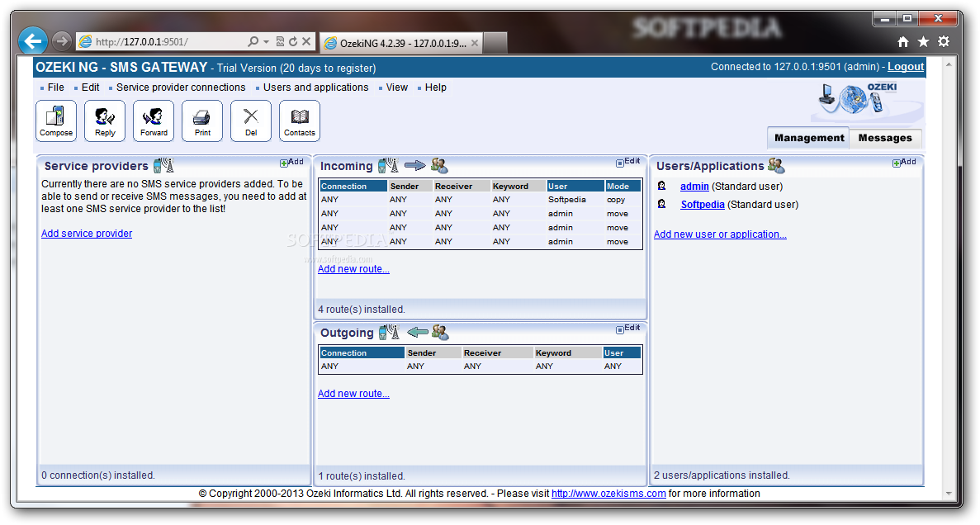Click Incoming table Keyword header

click(518, 187)
